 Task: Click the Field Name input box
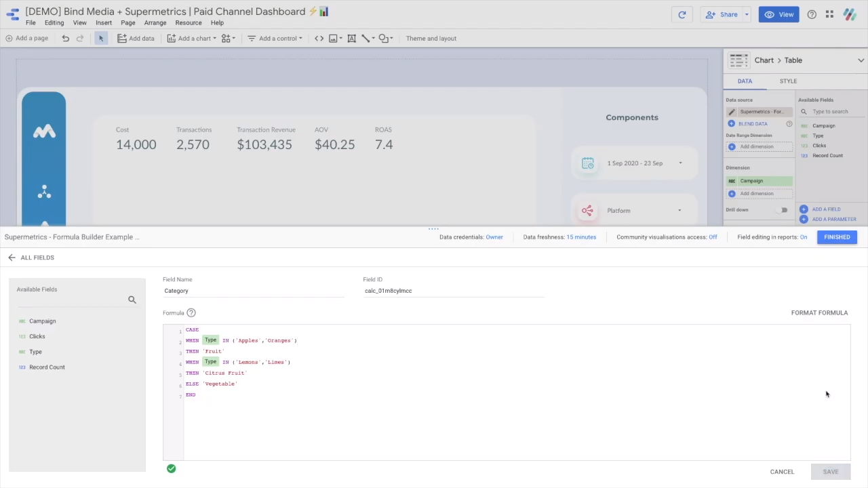click(254, 291)
